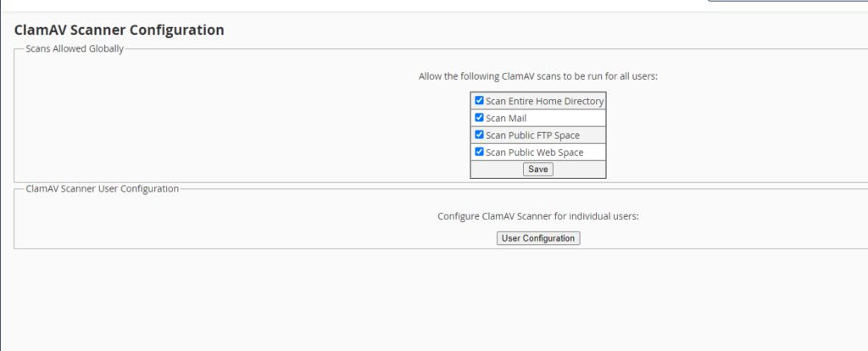
Task: Click the 'ClamAV Scanner User Configuration' section legend
Action: pos(103,188)
